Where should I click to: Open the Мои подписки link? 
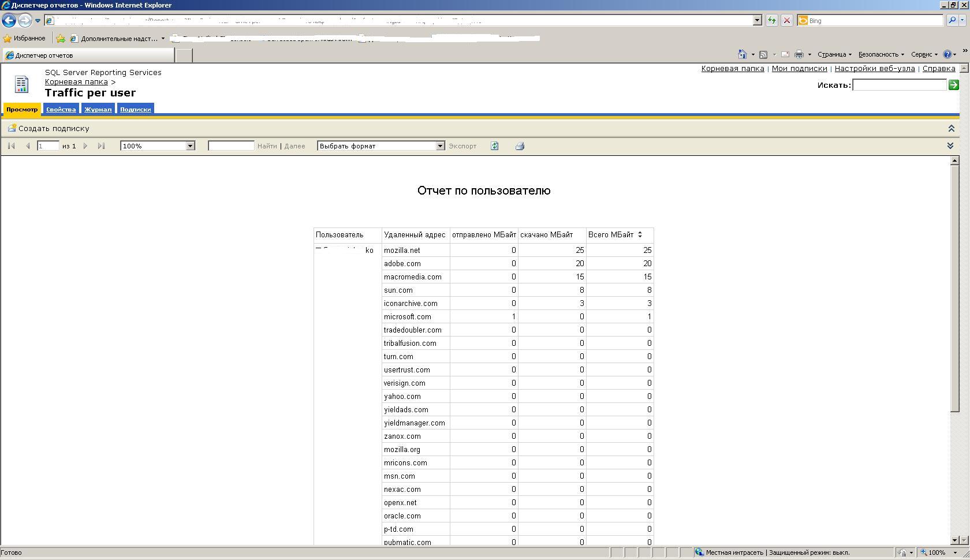click(800, 68)
